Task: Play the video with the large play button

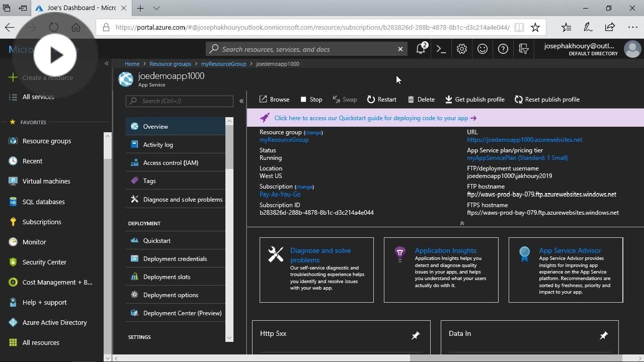Action: 55,55
